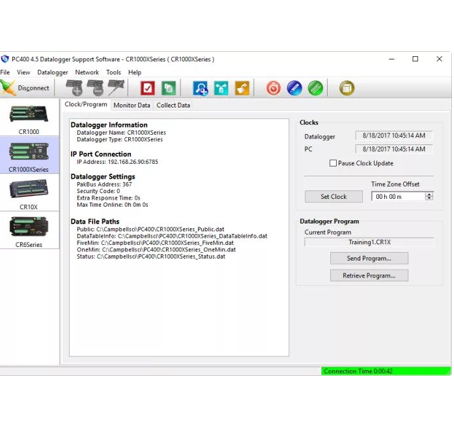The image size is (454, 445).
Task: Click the Datalogger clock time field
Action: 394,136
